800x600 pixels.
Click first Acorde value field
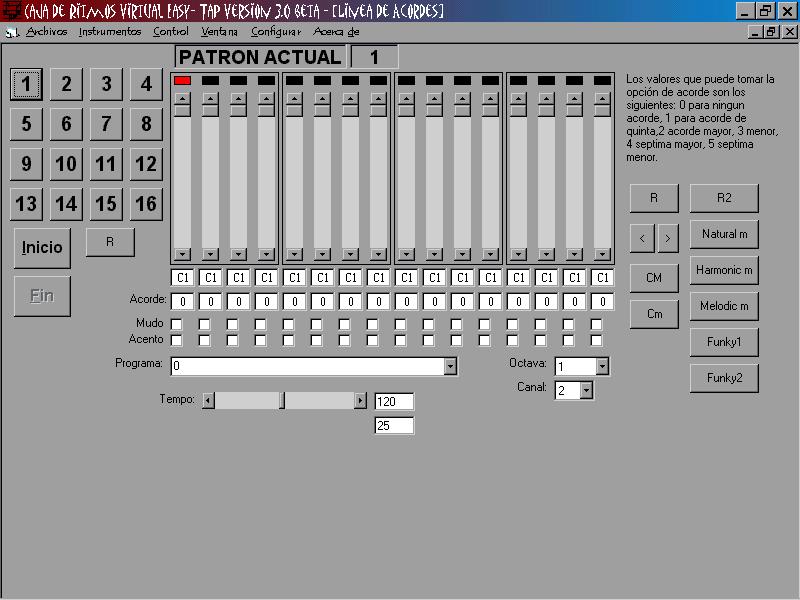182,302
